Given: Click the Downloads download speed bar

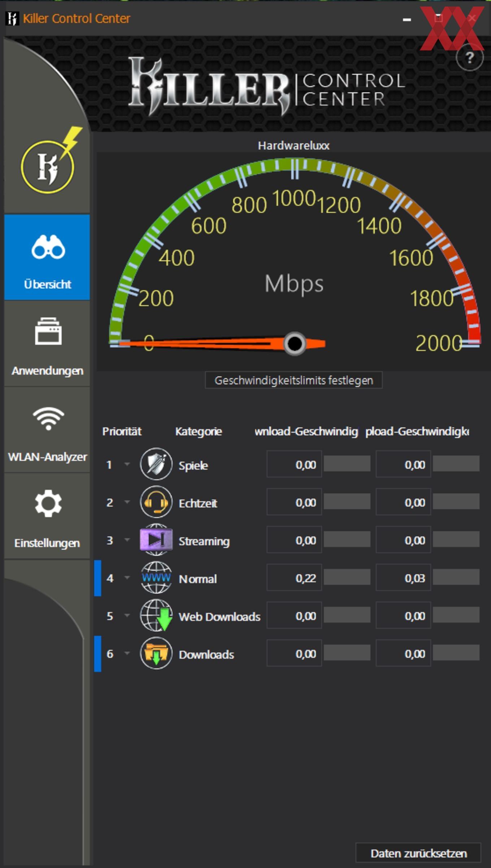Looking at the screenshot, I should pos(347,653).
